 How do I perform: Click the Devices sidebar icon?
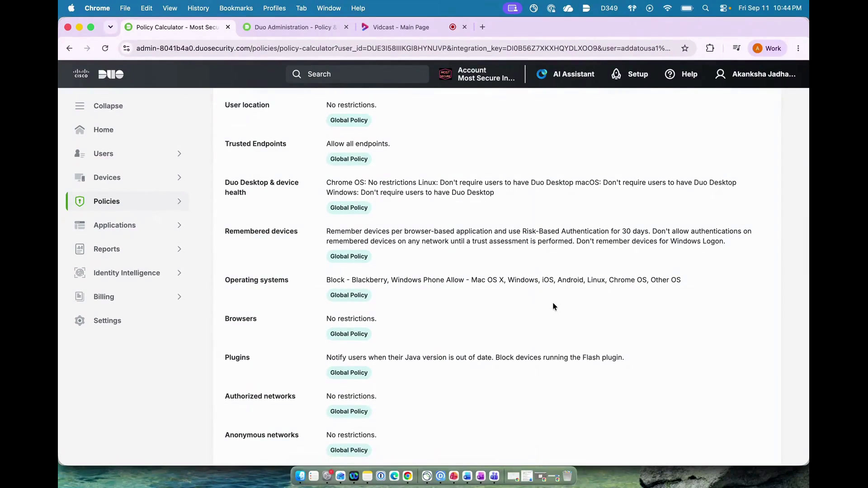pyautogui.click(x=80, y=178)
